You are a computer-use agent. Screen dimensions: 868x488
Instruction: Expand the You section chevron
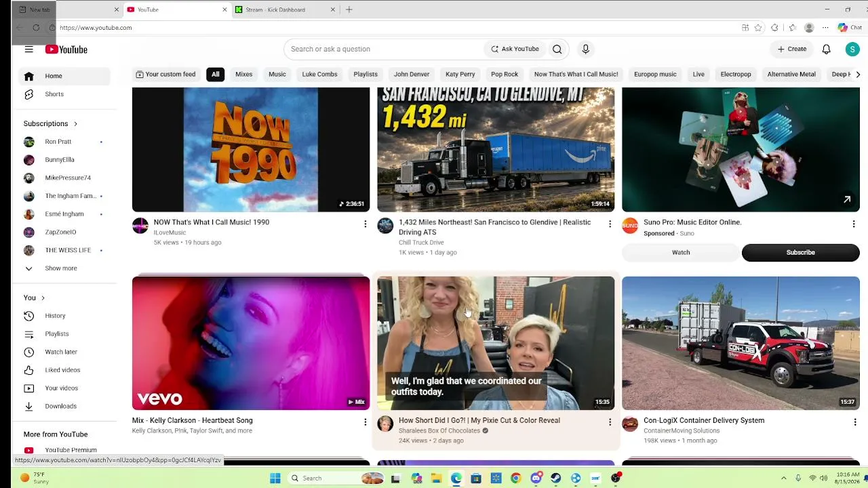pos(43,298)
